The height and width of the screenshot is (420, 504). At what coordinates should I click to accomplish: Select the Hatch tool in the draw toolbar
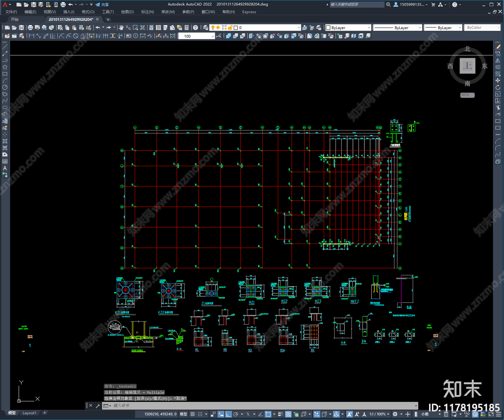(x=5, y=141)
